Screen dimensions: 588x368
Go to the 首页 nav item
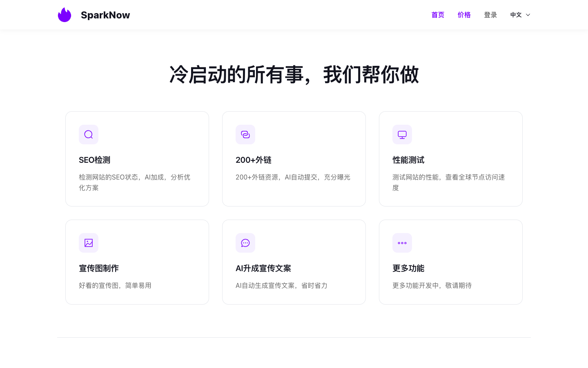pyautogui.click(x=438, y=15)
